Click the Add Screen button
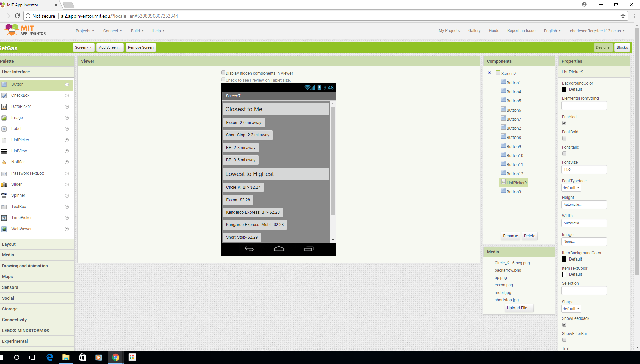The image size is (640, 364). [110, 47]
